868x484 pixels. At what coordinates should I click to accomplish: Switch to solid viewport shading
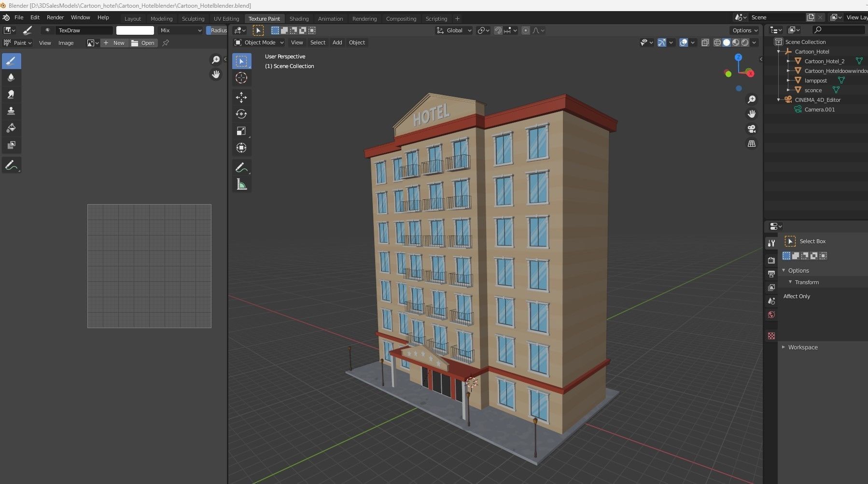727,42
